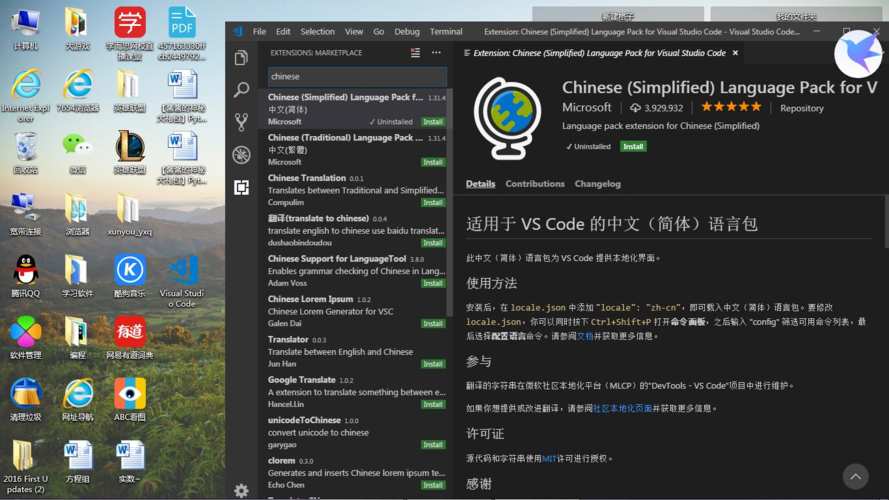This screenshot has width=889, height=500.
Task: Install the 翻译(translate to chinese) extension
Action: pos(433,243)
